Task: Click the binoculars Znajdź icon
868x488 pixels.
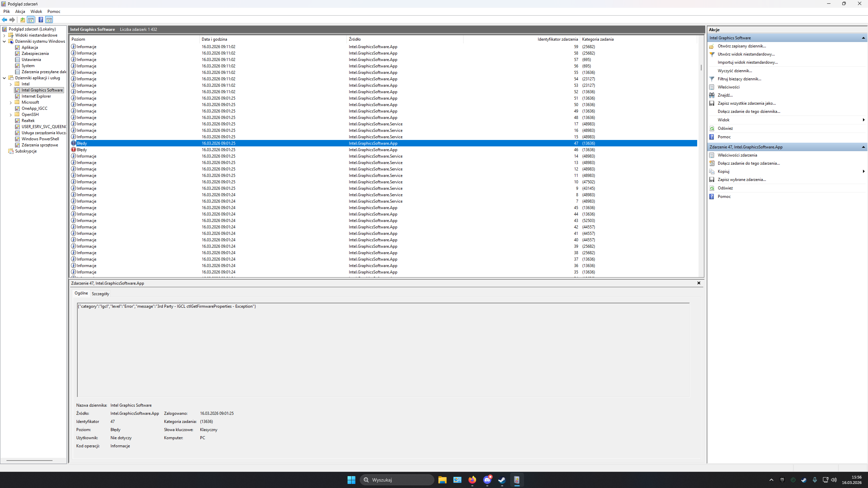Action: click(x=712, y=95)
